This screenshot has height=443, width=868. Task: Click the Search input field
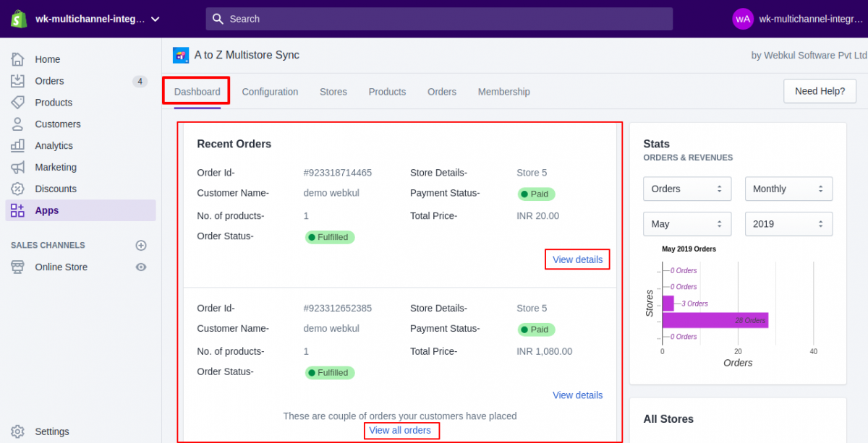(439, 19)
